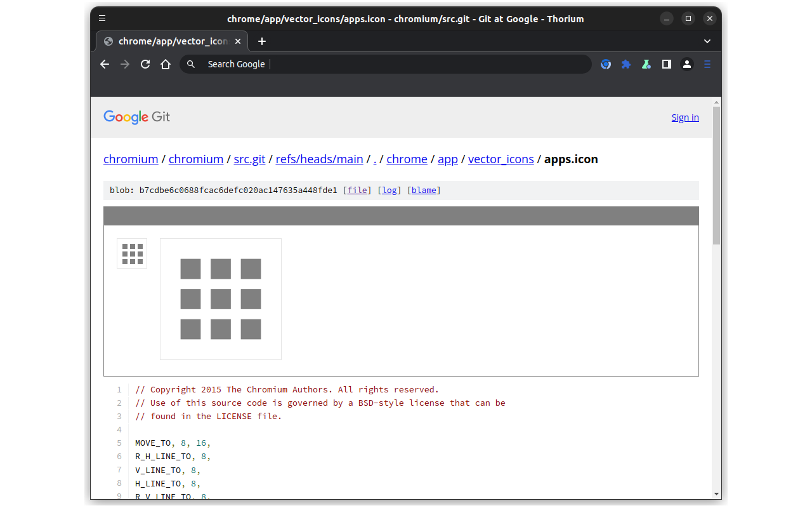Reload the current page
This screenshot has height=508, width=812.
[x=145, y=64]
